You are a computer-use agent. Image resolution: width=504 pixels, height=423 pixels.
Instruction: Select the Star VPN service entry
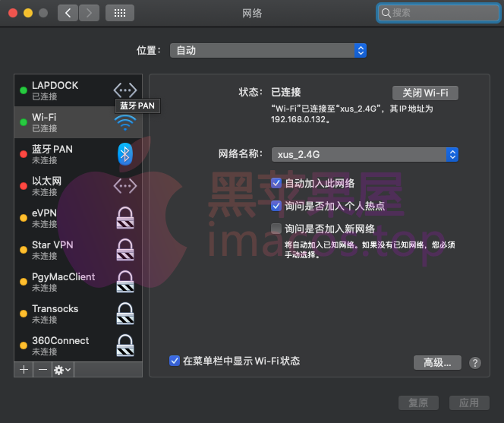pyautogui.click(x=76, y=250)
